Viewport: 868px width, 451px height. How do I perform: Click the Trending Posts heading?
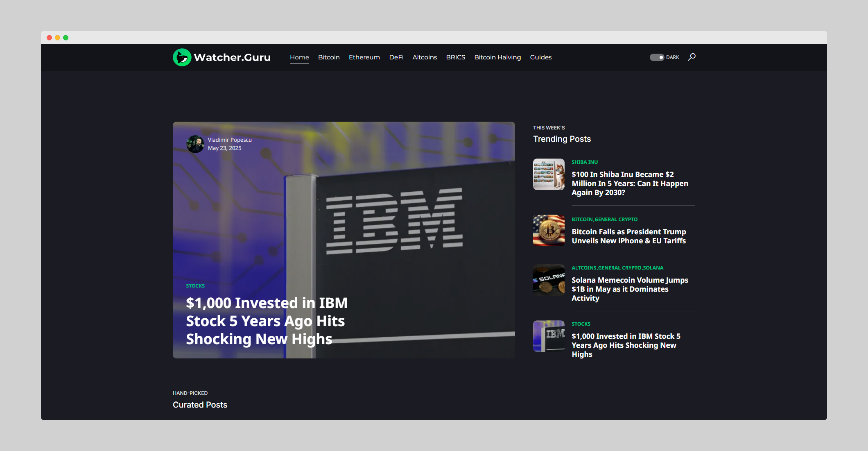coord(562,139)
